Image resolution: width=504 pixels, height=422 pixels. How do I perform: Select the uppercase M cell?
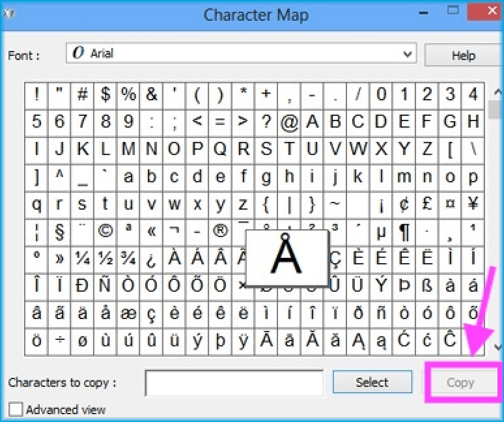tap(128, 150)
